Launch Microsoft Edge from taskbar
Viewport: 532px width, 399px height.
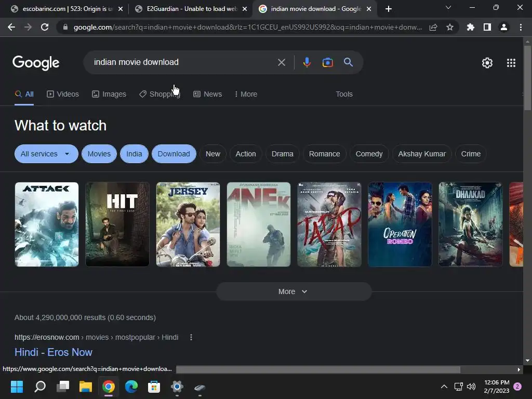(x=131, y=387)
